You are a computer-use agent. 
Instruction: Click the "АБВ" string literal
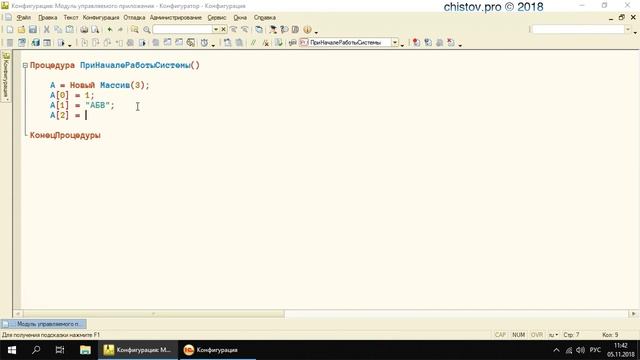[x=98, y=105]
